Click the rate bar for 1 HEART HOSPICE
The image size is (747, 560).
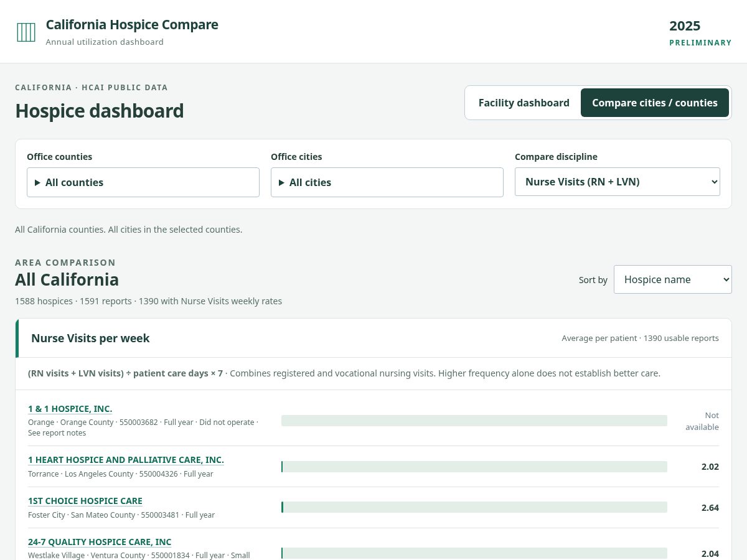pos(474,467)
